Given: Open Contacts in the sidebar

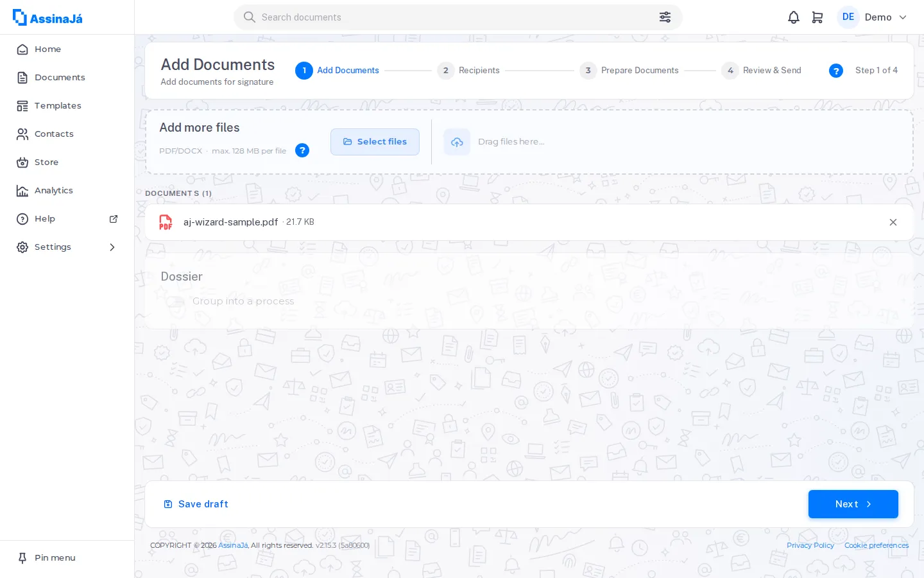Looking at the screenshot, I should click(67, 134).
